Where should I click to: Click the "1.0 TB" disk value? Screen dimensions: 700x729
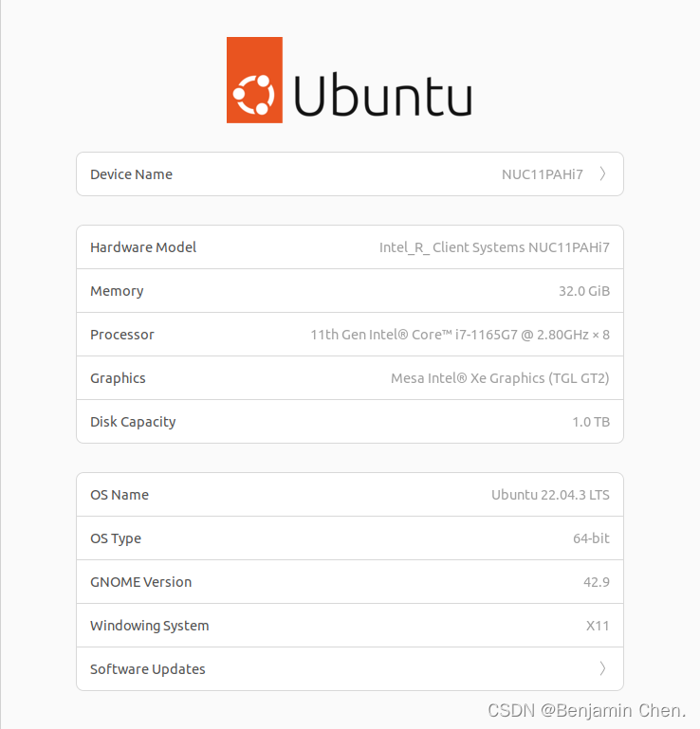click(591, 422)
